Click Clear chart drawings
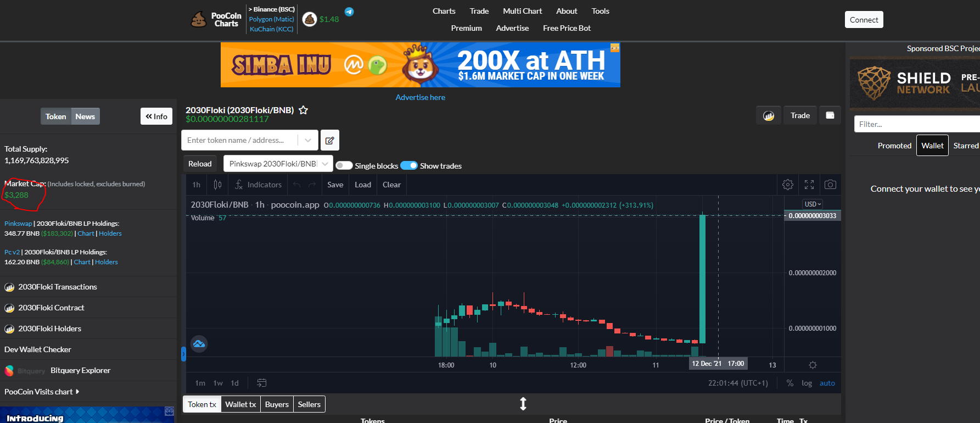980x423 pixels. point(391,185)
